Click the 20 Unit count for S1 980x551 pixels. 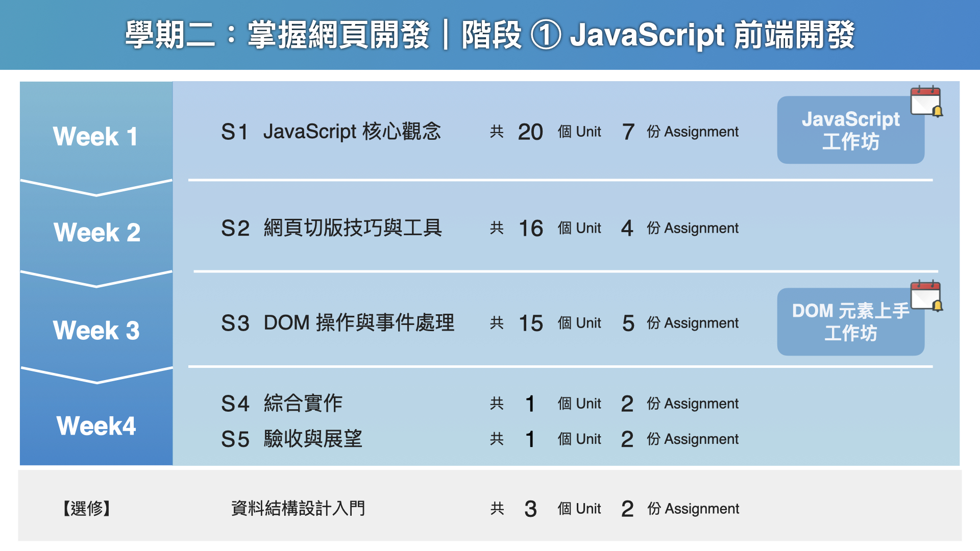coord(530,132)
